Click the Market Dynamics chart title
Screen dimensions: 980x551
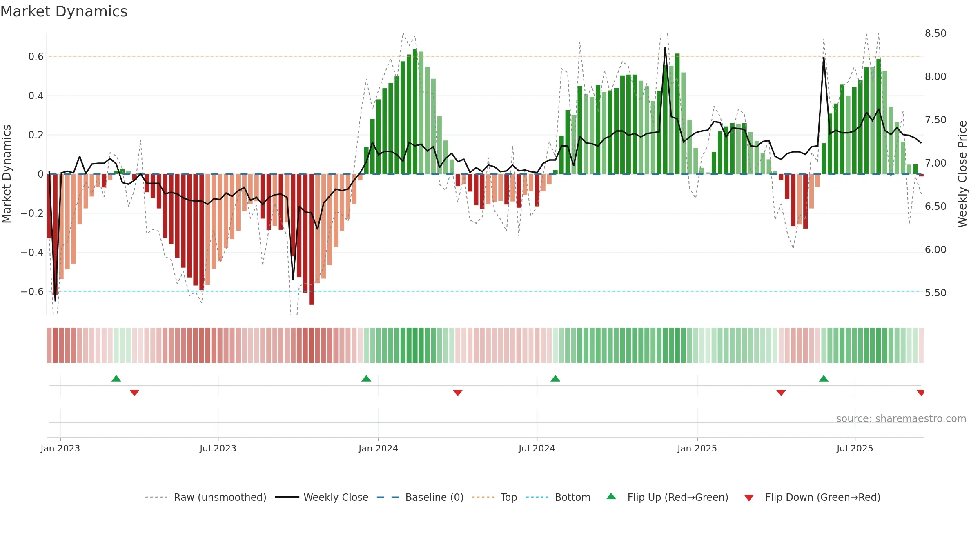pyautogui.click(x=64, y=11)
